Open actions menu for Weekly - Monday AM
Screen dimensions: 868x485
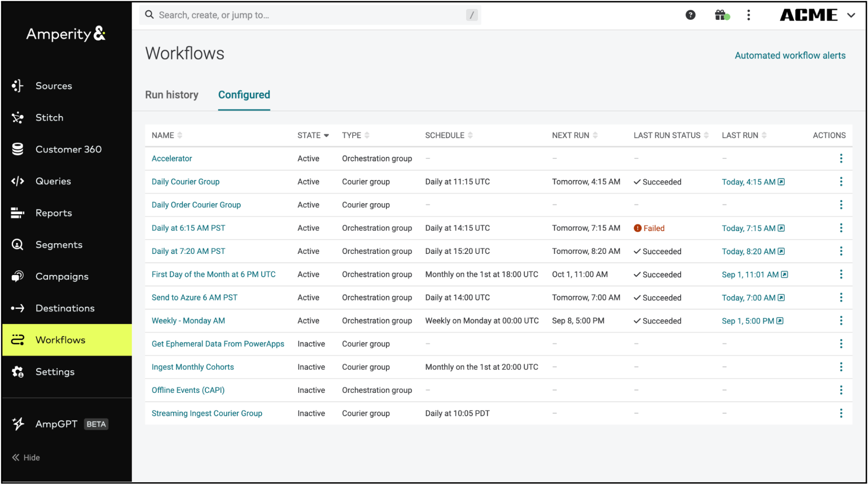pyautogui.click(x=841, y=320)
